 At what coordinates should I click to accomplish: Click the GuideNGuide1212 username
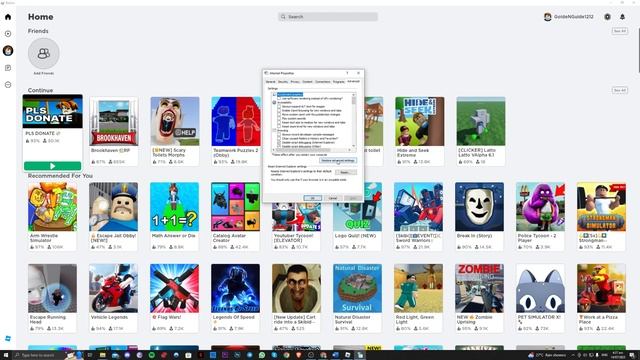pyautogui.click(x=573, y=17)
